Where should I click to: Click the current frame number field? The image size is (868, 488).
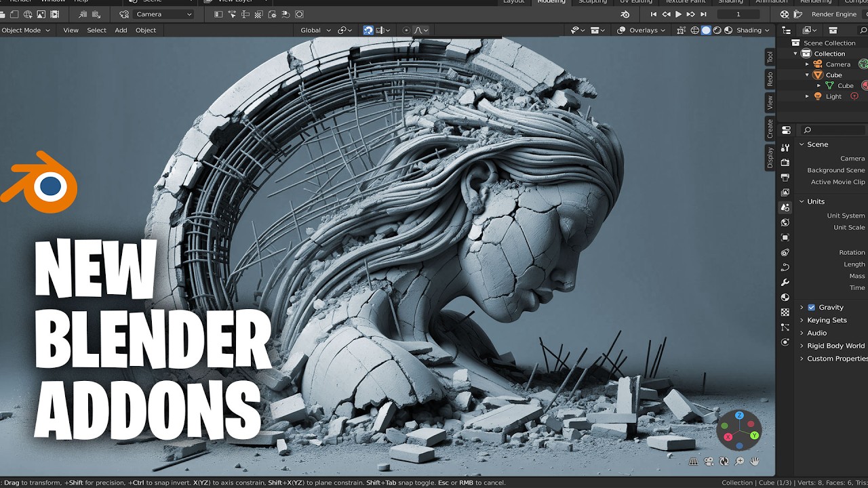point(738,14)
